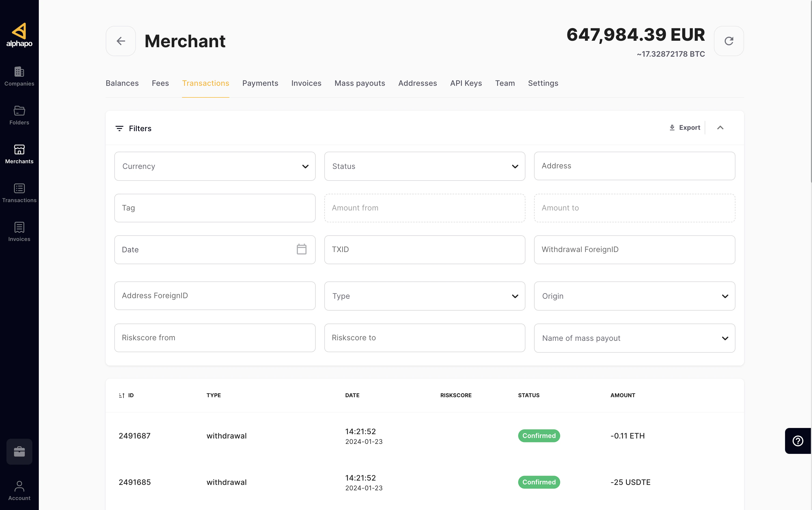The width and height of the screenshot is (812, 510).
Task: Focus the TXID filter field
Action: pos(425,250)
